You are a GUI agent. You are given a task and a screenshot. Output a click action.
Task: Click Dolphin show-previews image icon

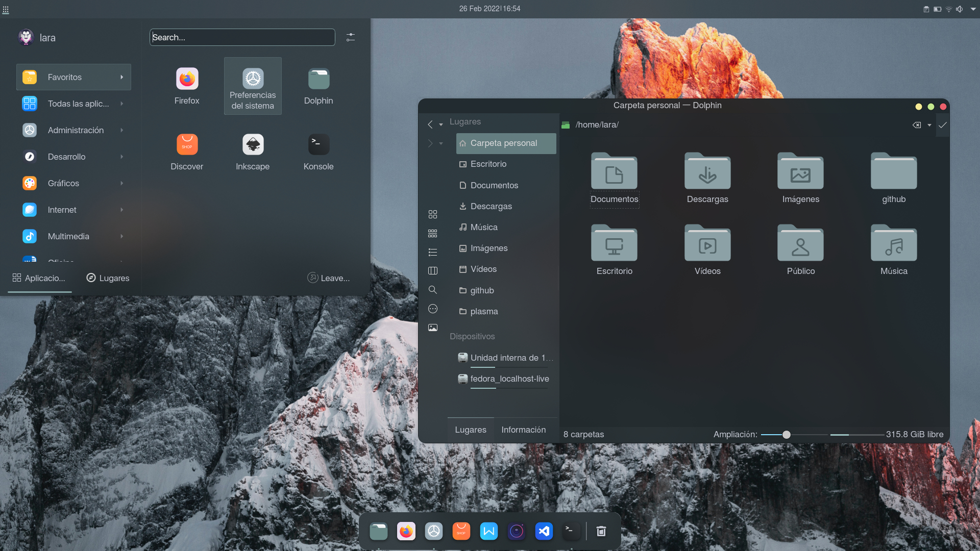(x=433, y=328)
